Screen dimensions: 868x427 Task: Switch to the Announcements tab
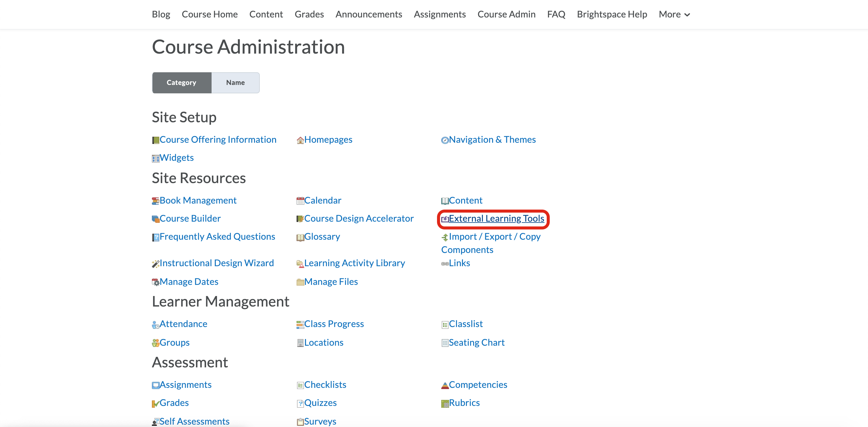point(369,14)
